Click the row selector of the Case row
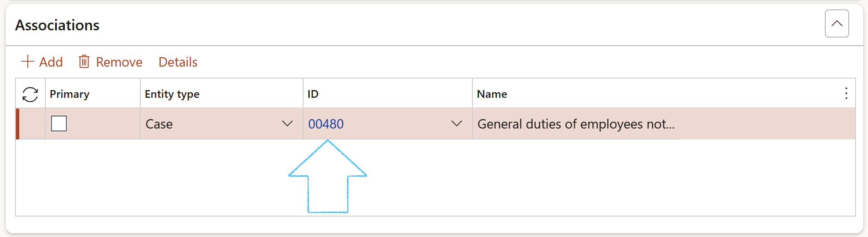 32,124
